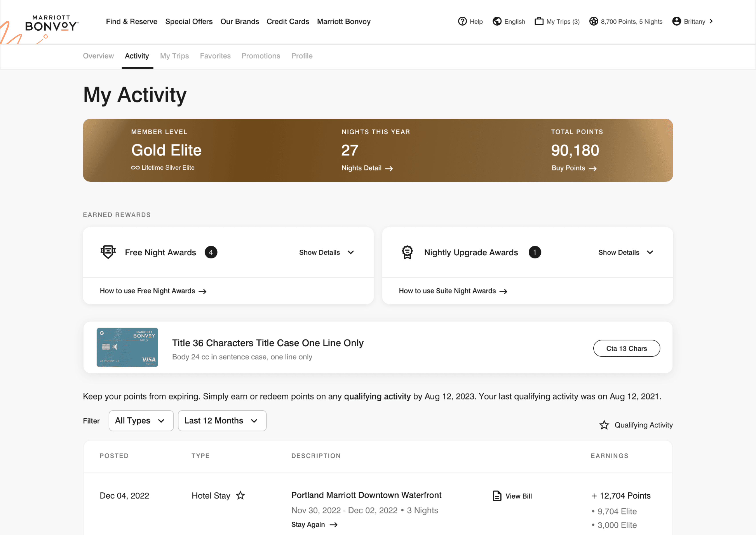Image resolution: width=756 pixels, height=535 pixels.
Task: Click the Qualifying Activity legend label
Action: pos(643,425)
